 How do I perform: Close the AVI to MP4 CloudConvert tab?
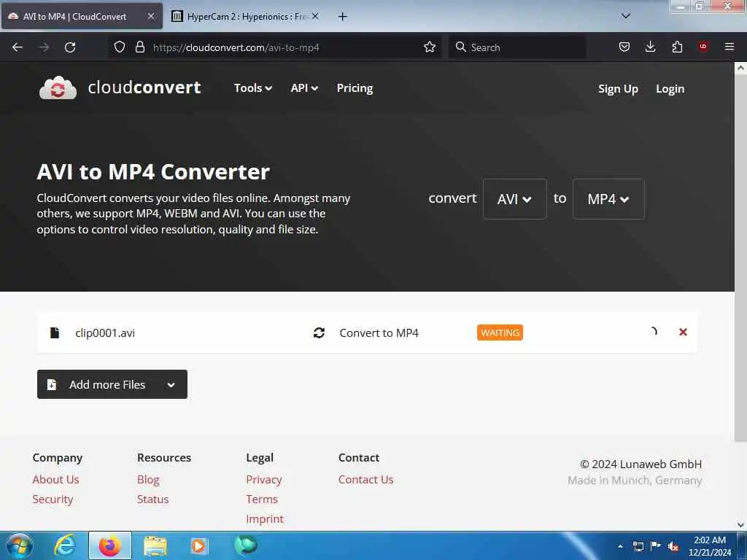(150, 16)
